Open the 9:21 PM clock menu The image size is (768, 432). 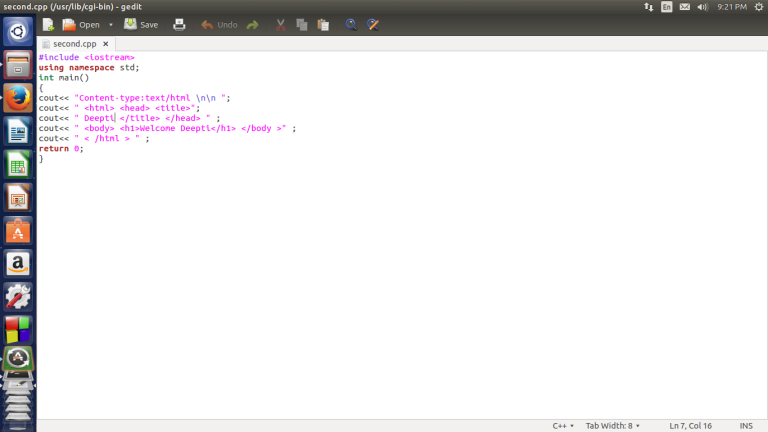point(732,7)
